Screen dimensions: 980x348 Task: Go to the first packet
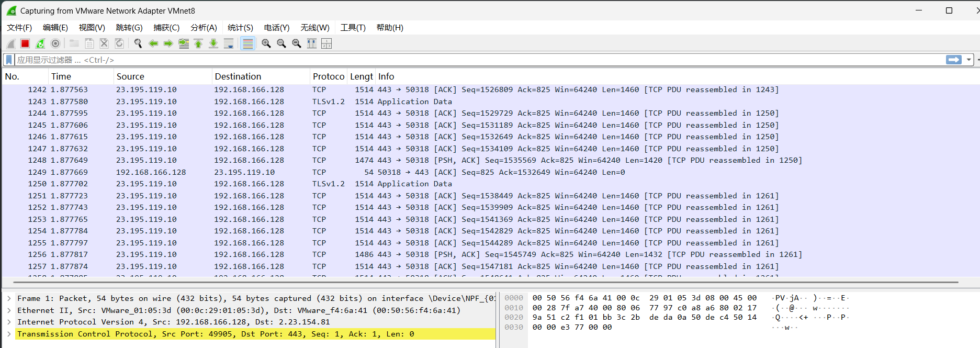point(198,43)
